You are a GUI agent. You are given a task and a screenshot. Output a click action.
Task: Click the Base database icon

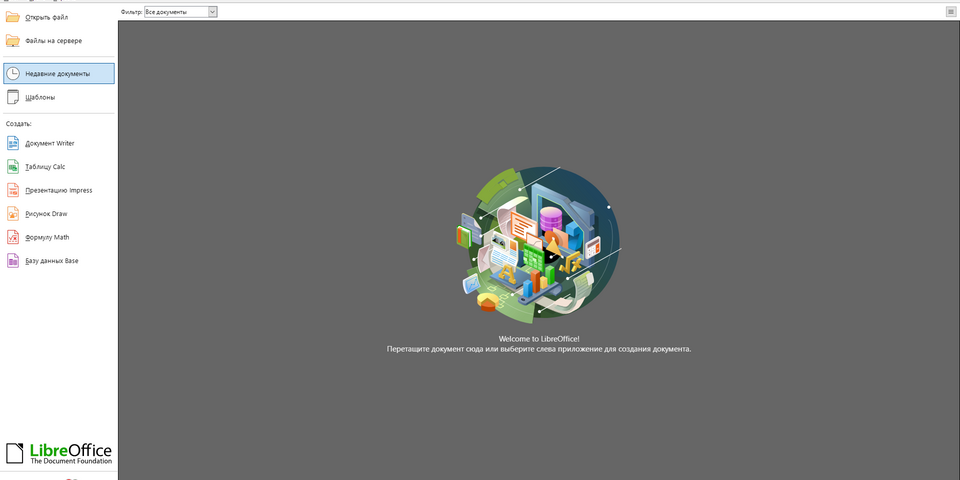point(13,260)
